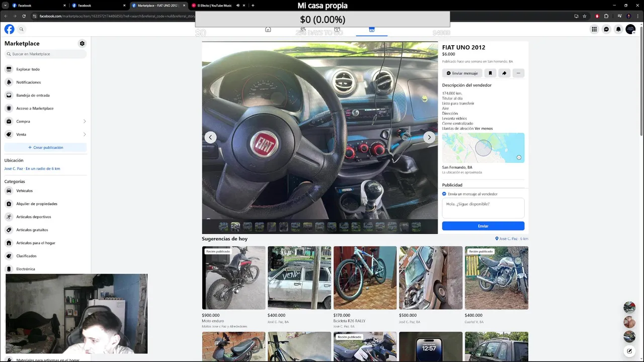Open the Facebook menu grid icon
Viewport: 644px width, 362px height.
[x=594, y=29]
